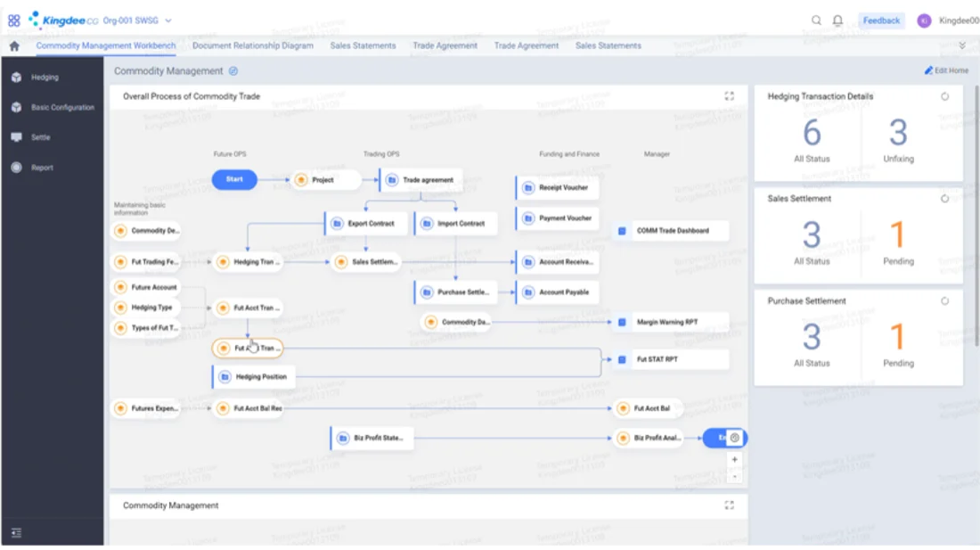Open the Project node
The image size is (980, 550).
tap(327, 180)
